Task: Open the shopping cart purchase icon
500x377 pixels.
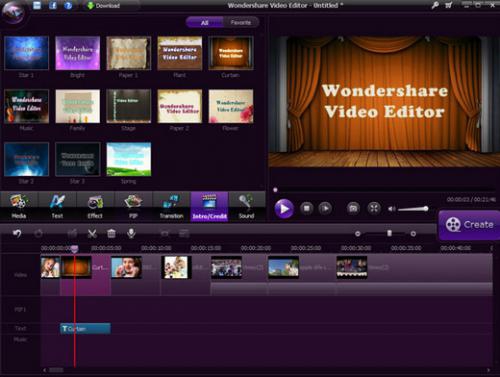Action: (449, 5)
